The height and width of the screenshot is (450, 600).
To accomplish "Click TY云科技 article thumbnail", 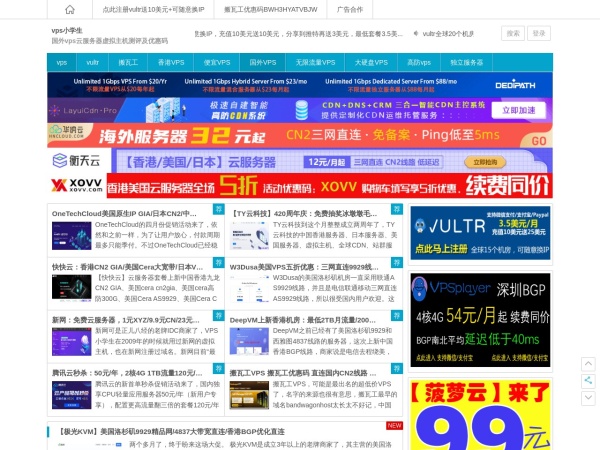I will [249, 236].
